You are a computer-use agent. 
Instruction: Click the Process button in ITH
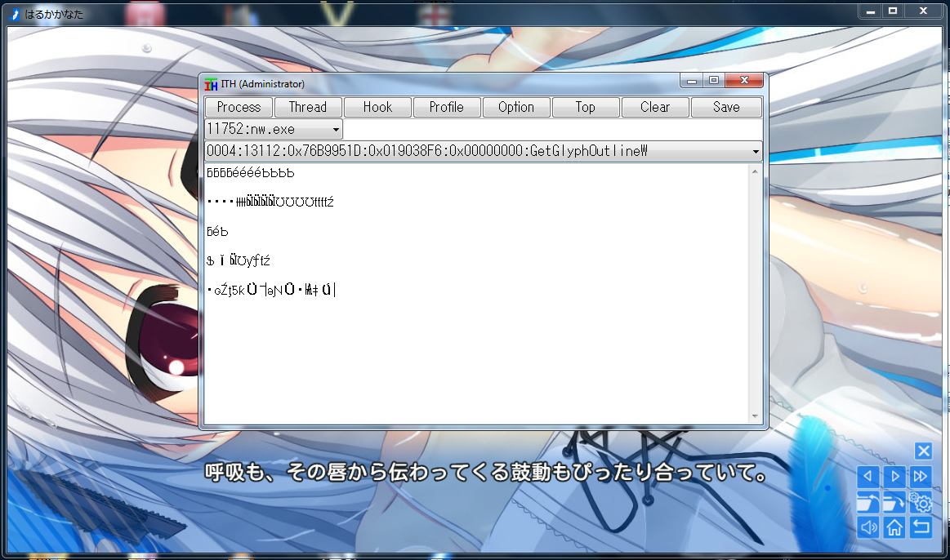click(x=239, y=107)
